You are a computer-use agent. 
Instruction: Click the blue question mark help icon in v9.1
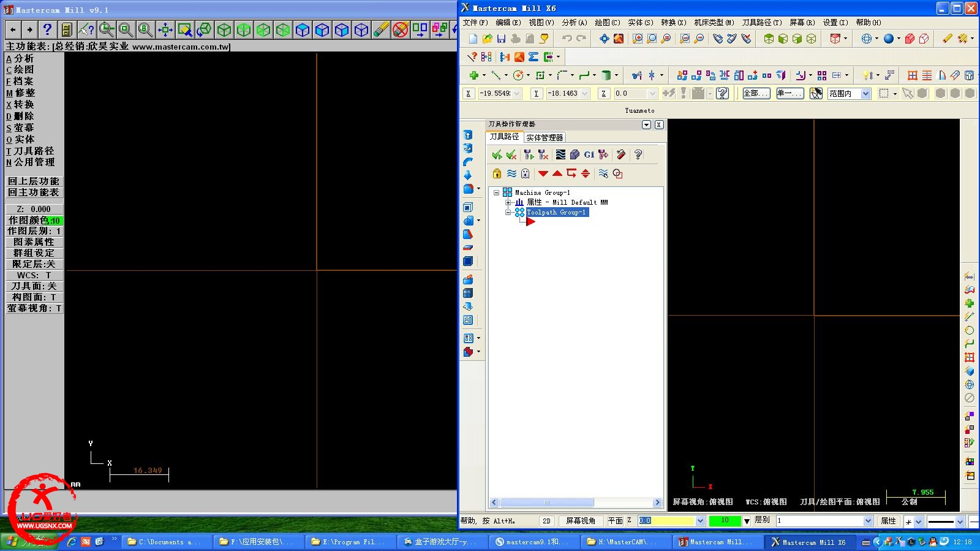click(x=47, y=29)
